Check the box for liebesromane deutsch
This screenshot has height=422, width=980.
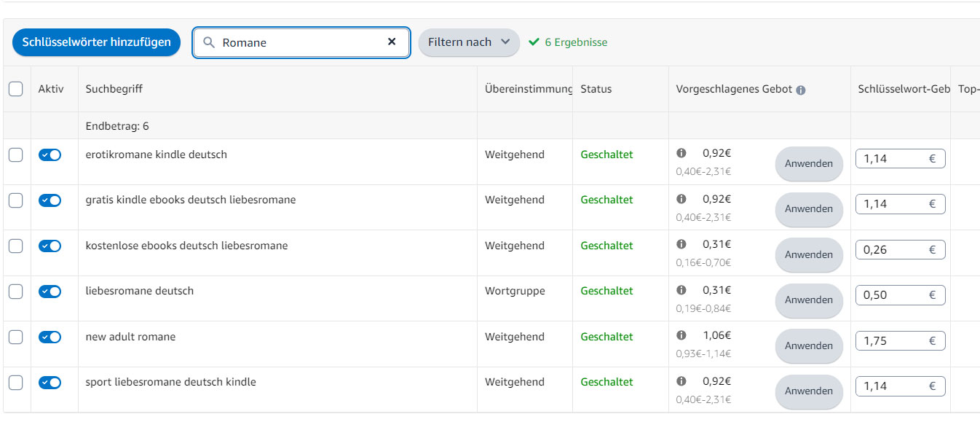click(x=15, y=292)
